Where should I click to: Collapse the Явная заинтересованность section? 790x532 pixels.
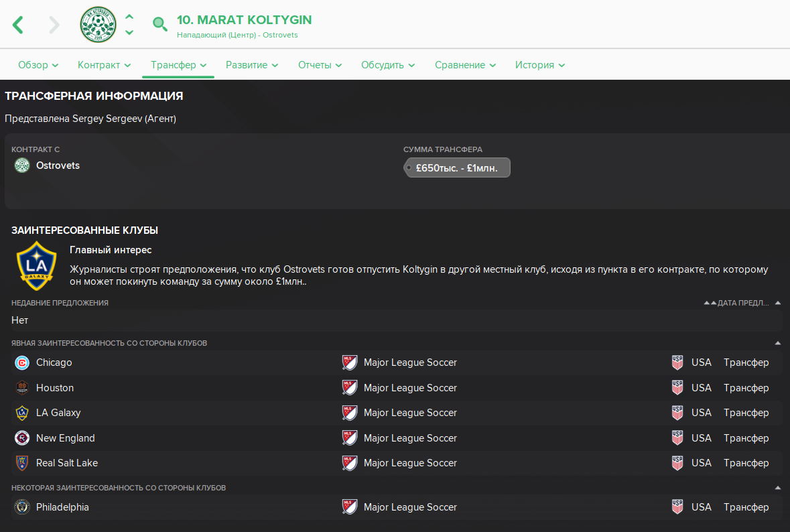778,343
